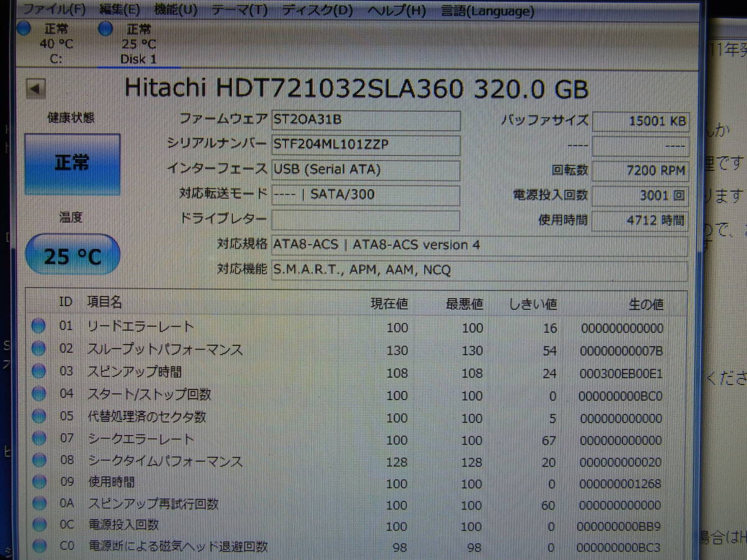Click the status icon for 電源断による磁気ヘッド退避回数 row

tap(39, 546)
